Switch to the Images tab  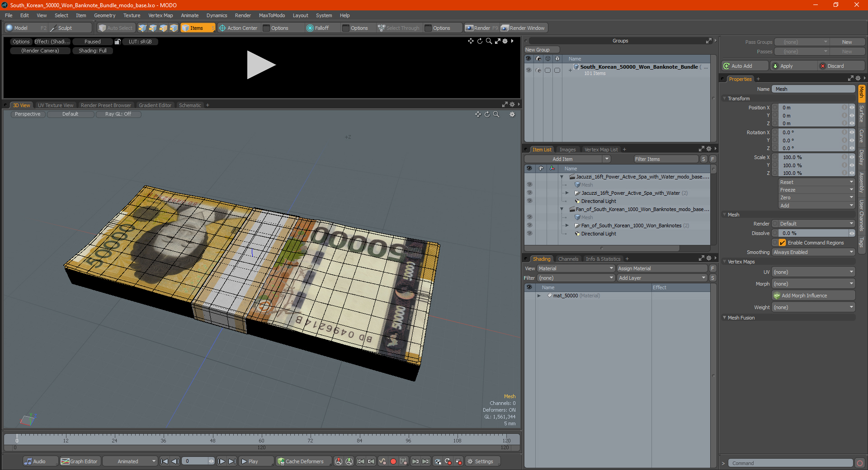coord(567,150)
